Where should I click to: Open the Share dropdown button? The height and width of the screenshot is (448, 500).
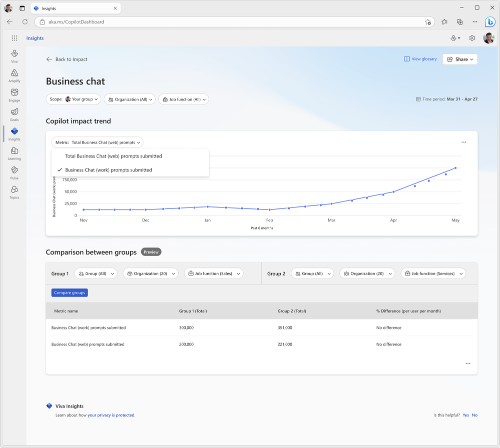coord(460,59)
